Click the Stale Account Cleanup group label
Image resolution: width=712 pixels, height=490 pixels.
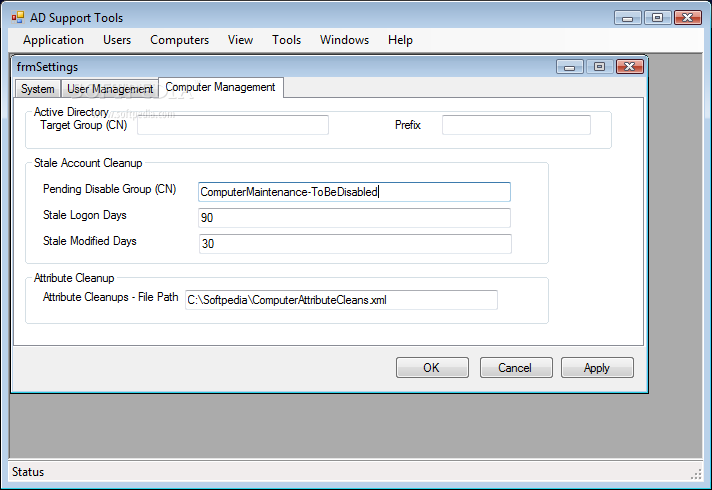click(x=88, y=163)
